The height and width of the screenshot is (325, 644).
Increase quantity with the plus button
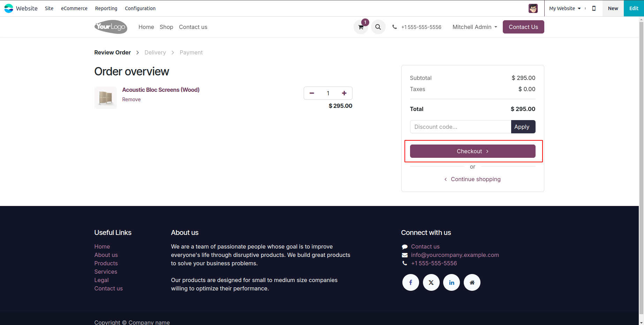tap(344, 93)
